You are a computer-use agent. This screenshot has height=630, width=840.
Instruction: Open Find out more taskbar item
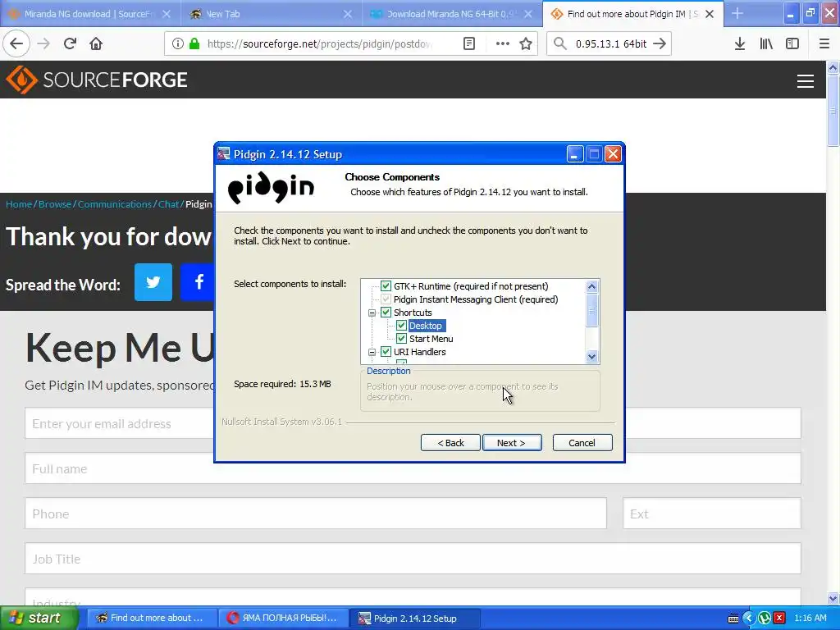coord(152,618)
